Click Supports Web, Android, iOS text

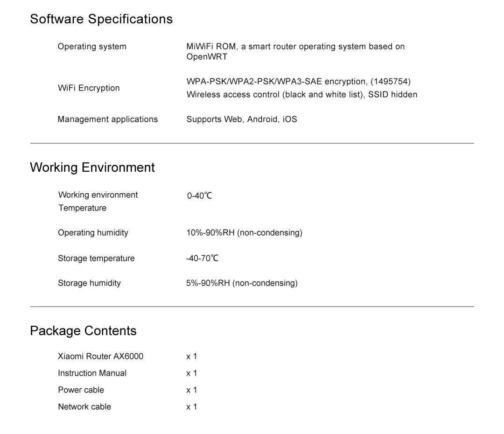[x=242, y=119]
